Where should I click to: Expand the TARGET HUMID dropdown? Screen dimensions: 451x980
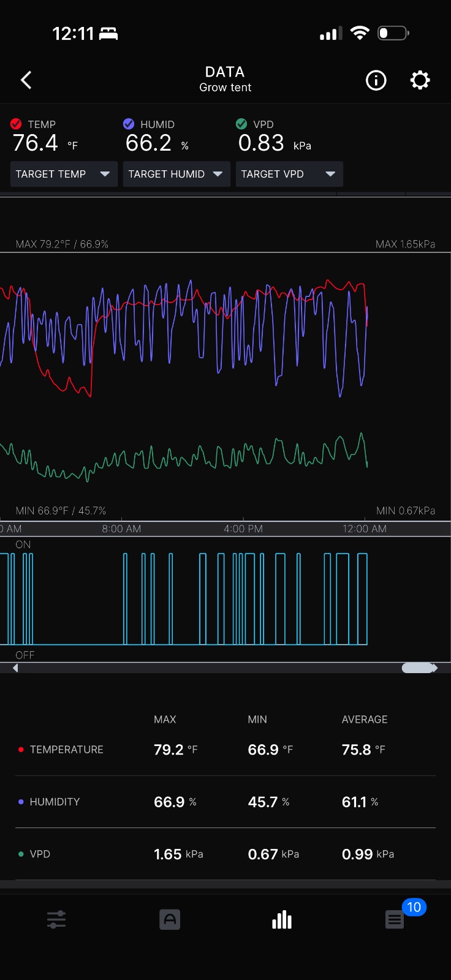pos(176,174)
